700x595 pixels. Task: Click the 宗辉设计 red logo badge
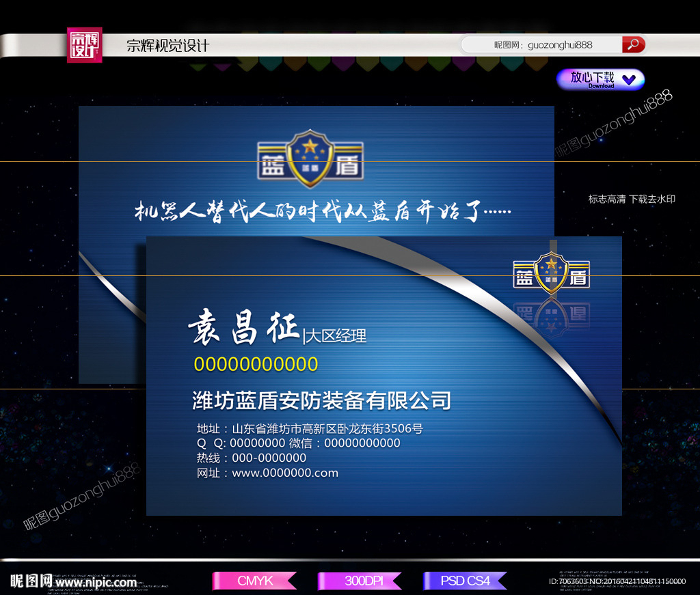point(84,45)
